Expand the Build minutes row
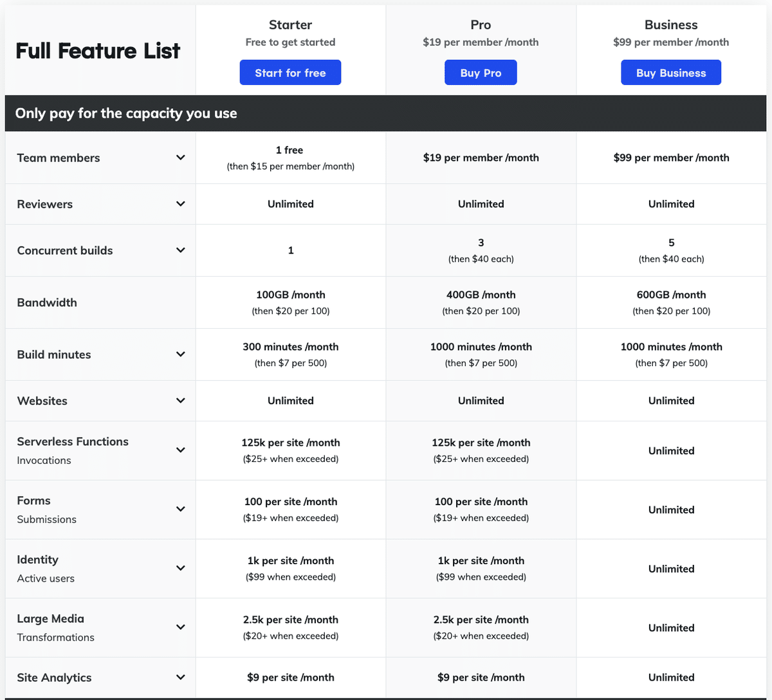 pos(181,355)
